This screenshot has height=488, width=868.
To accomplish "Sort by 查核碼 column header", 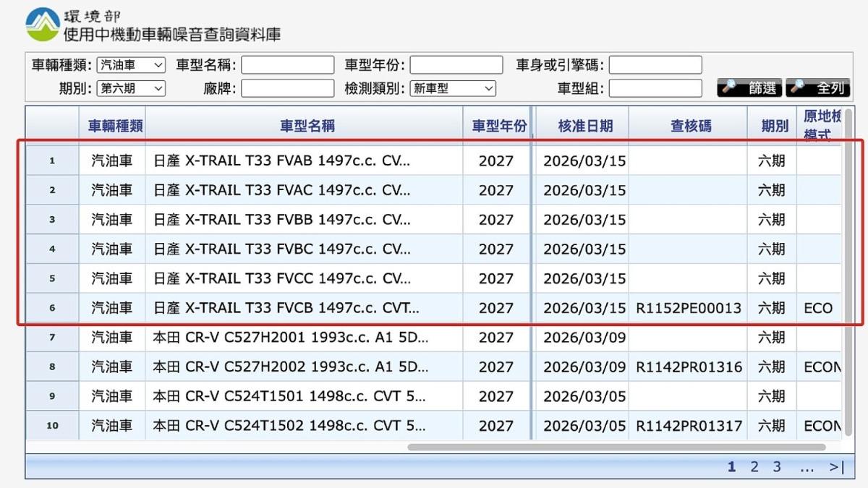I will coord(688,126).
